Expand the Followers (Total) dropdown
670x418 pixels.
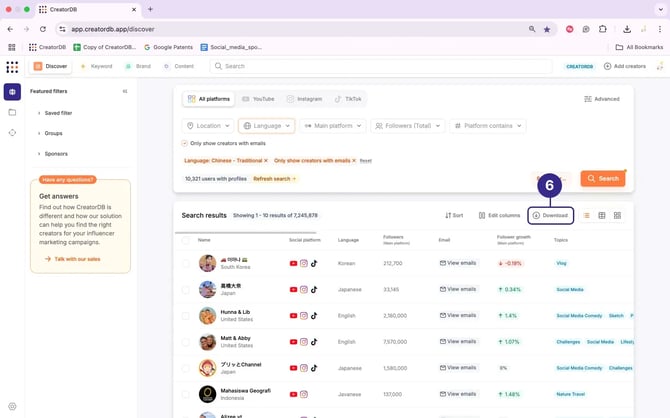[407, 126]
